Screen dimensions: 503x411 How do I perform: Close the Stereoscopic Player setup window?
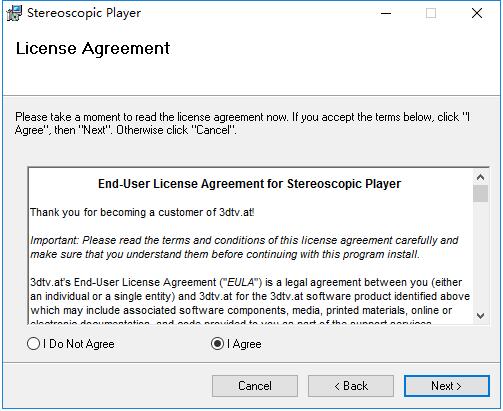477,13
